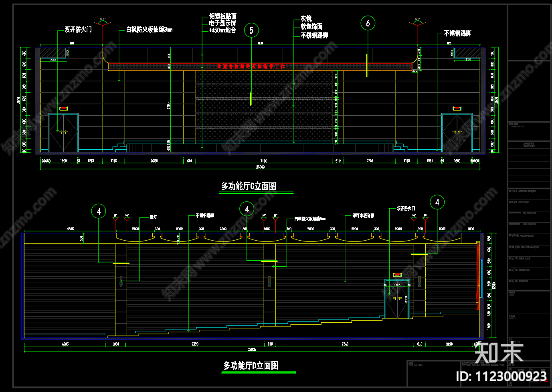Screen dimensions: 552x392
Task: Click the red welcome banner text on display
Action: coord(251,66)
